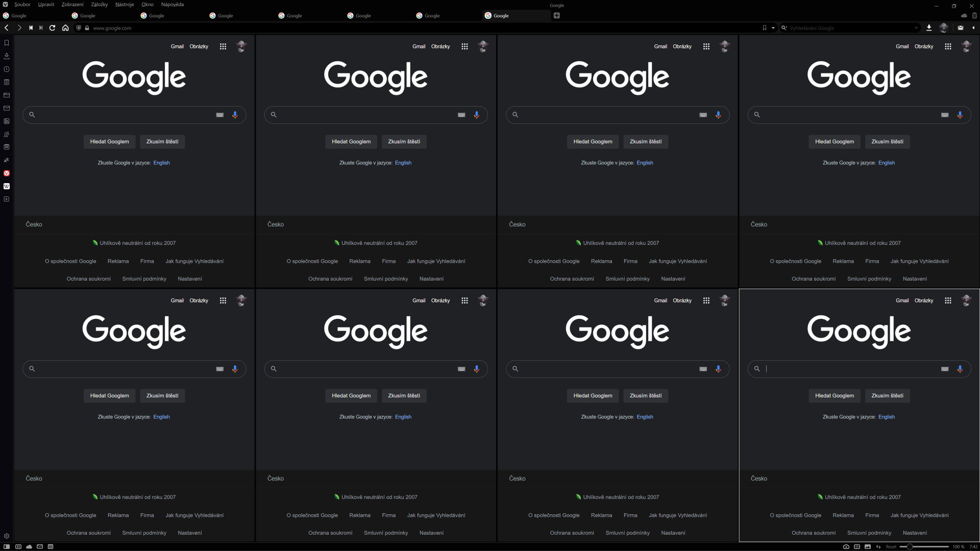Image resolution: width=980 pixels, height=551 pixels.
Task: Open the Wikipedia web panel
Action: 7,186
